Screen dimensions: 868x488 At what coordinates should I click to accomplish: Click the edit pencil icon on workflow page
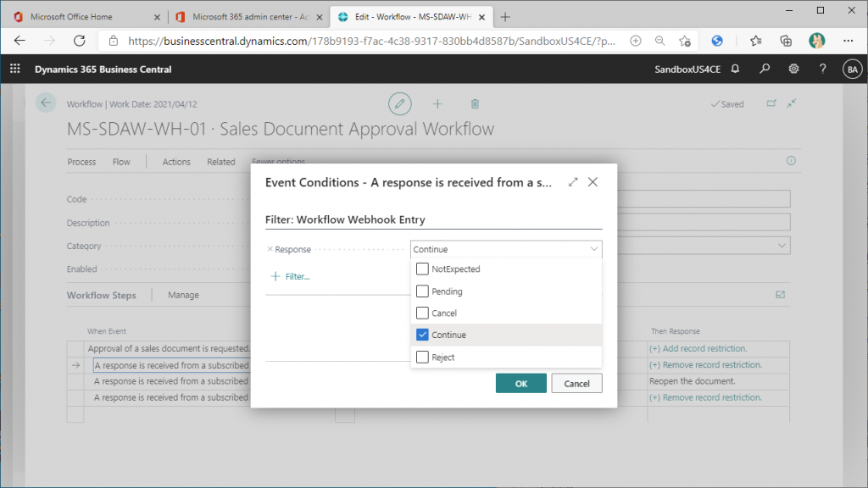point(400,104)
